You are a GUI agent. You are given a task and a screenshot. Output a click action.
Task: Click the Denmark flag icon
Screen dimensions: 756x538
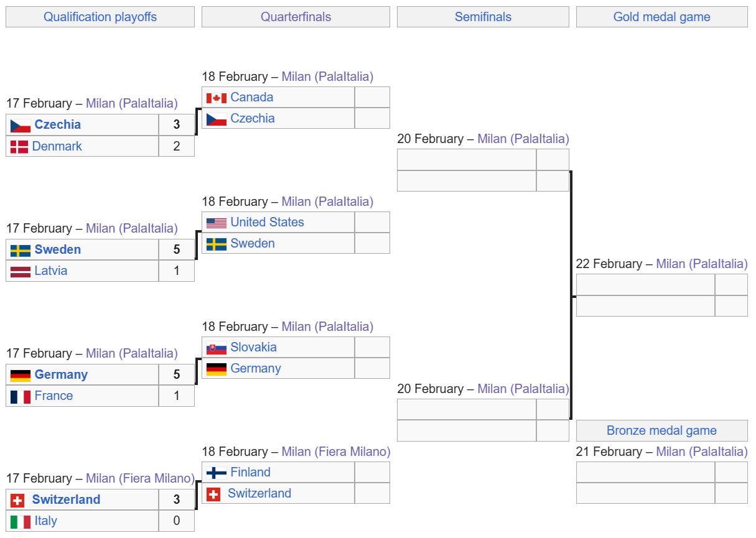[19, 147]
